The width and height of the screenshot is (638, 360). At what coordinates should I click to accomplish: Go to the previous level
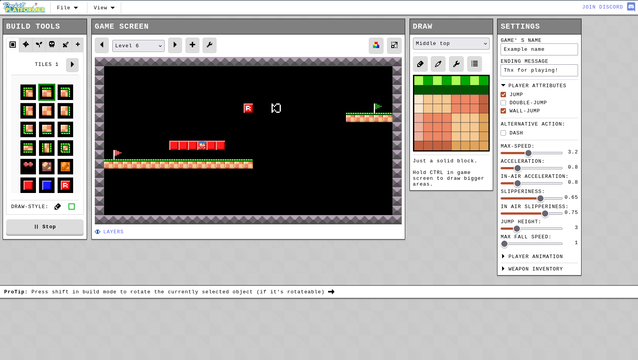[102, 45]
